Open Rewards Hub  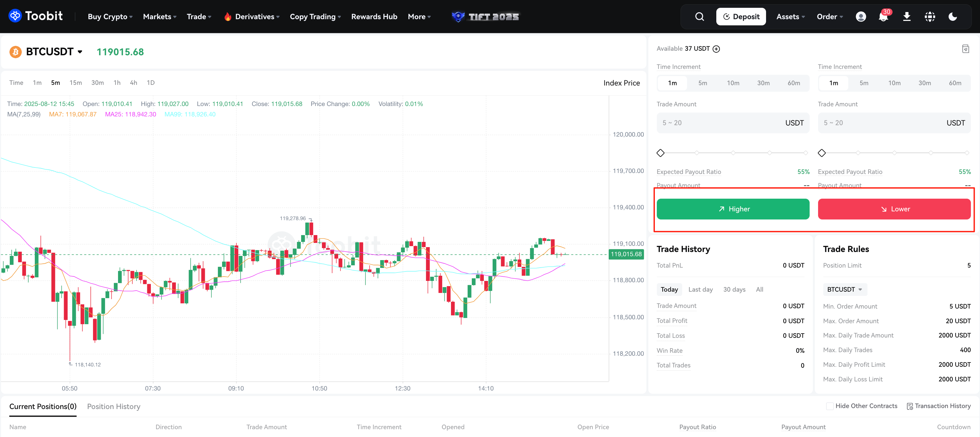coord(374,16)
